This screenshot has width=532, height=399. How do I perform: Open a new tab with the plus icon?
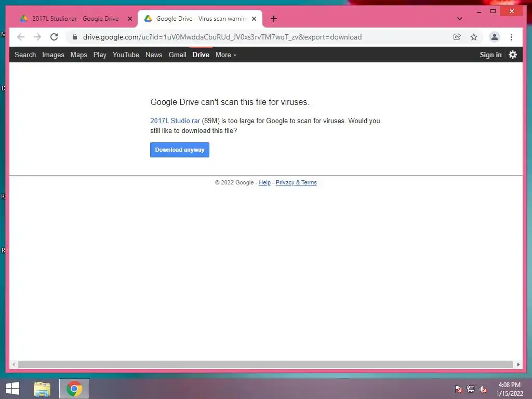(x=274, y=19)
